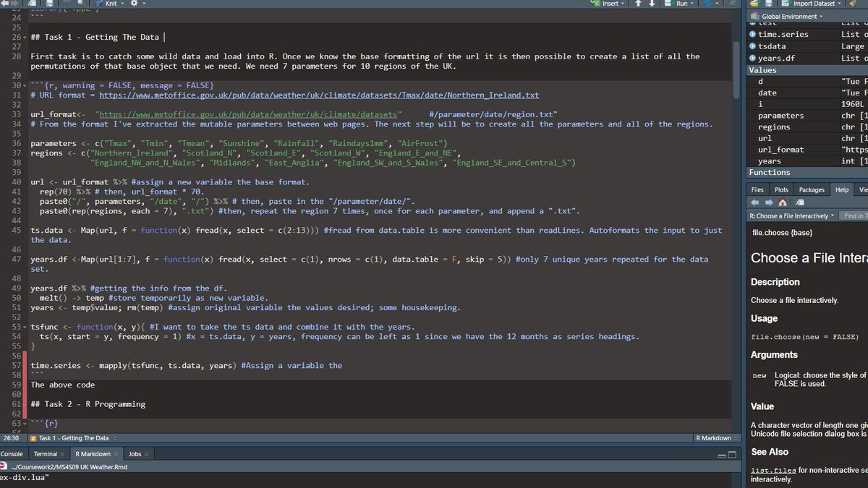Select the parameters value row
Image resolution: width=868 pixels, height=488 pixels.
pyautogui.click(x=807, y=116)
